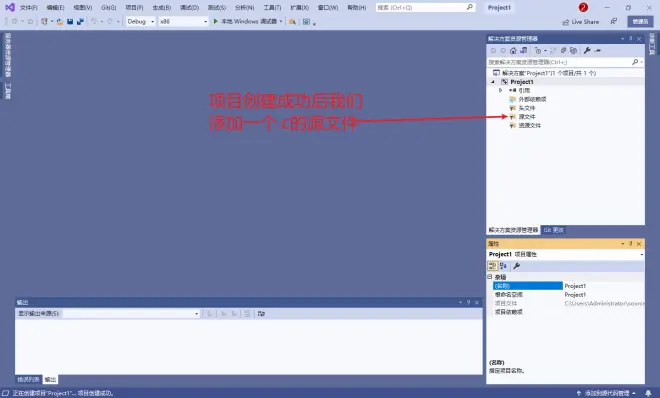Open the Git(G) menu
This screenshot has width=660, height=398.
109,8
